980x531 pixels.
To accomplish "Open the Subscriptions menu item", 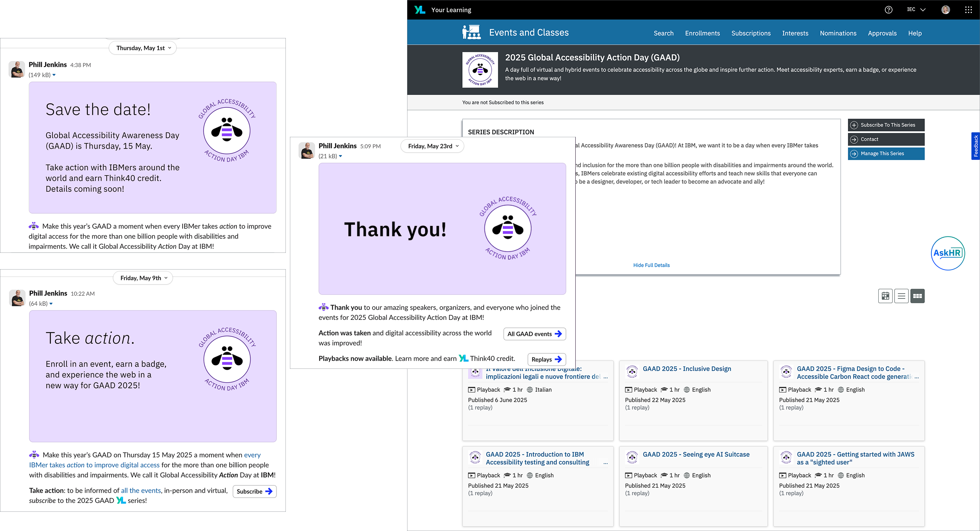I will (x=751, y=33).
